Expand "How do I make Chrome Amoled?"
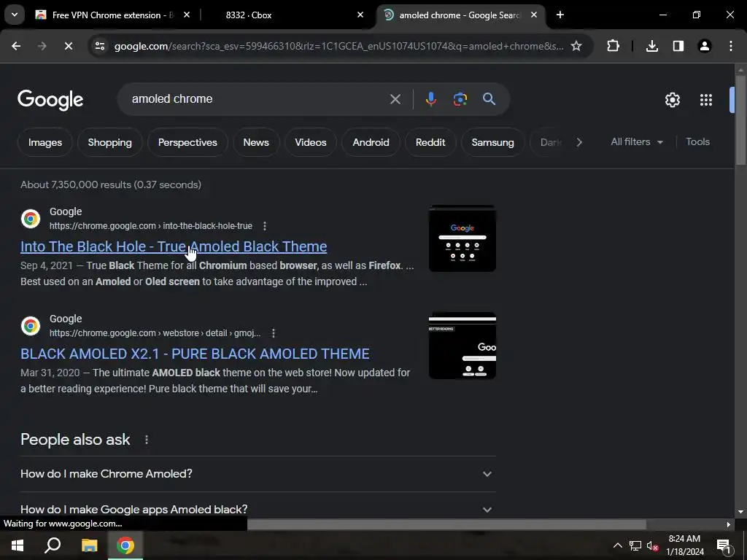Image resolution: width=747 pixels, height=560 pixels. pyautogui.click(x=258, y=474)
